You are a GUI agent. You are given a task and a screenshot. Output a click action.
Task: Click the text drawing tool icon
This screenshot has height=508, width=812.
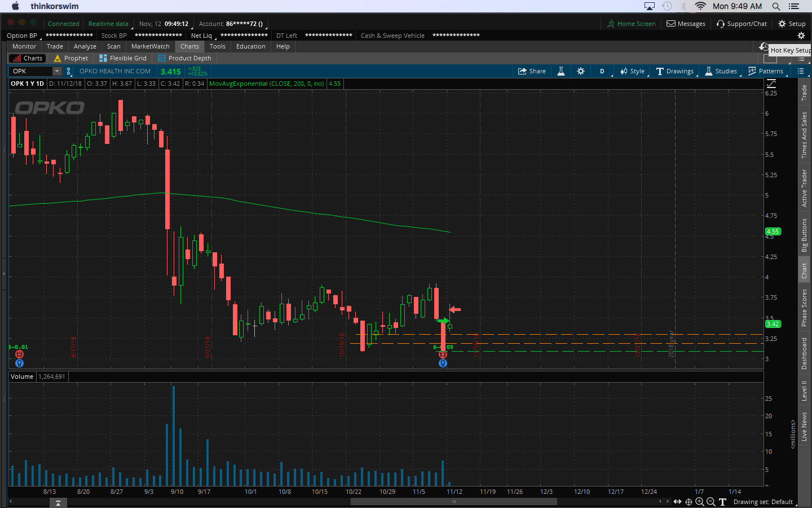[722, 502]
